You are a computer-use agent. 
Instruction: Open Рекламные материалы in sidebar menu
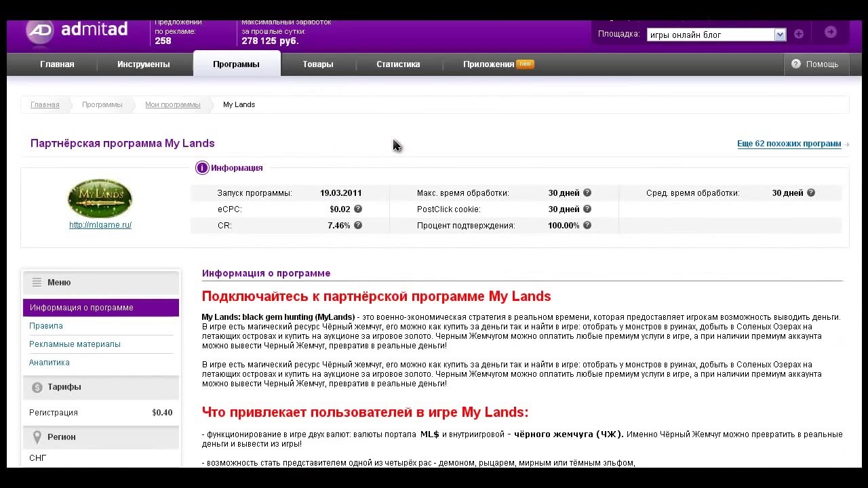pos(75,344)
